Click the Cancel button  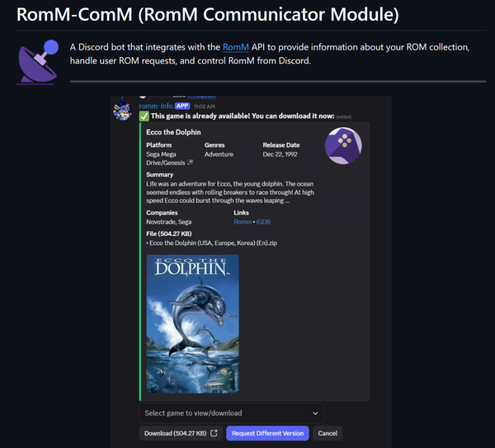[328, 433]
